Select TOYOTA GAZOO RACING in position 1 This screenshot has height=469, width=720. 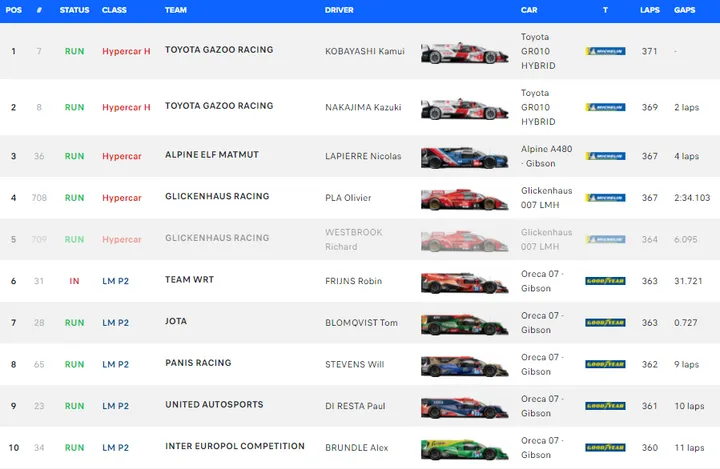pos(219,50)
